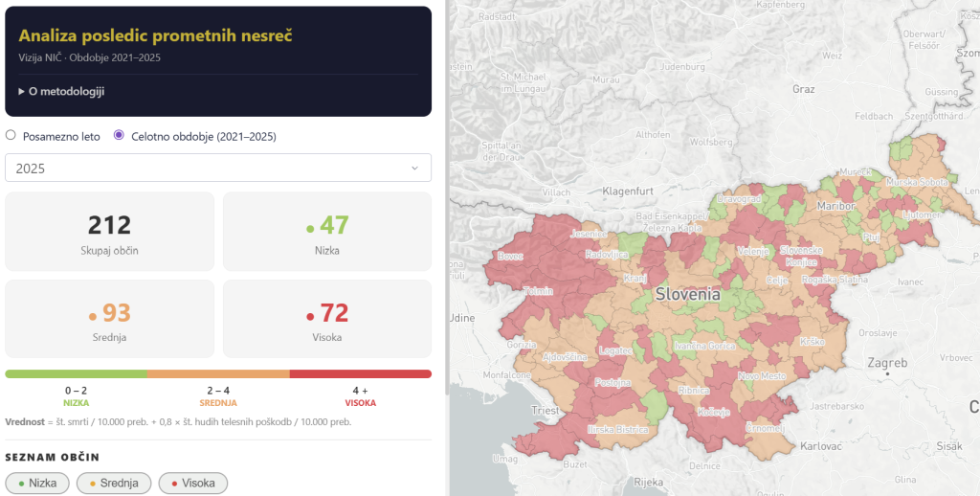The height and width of the screenshot is (496, 980).
Task: Click the SREDNJA legend label
Action: 218,403
